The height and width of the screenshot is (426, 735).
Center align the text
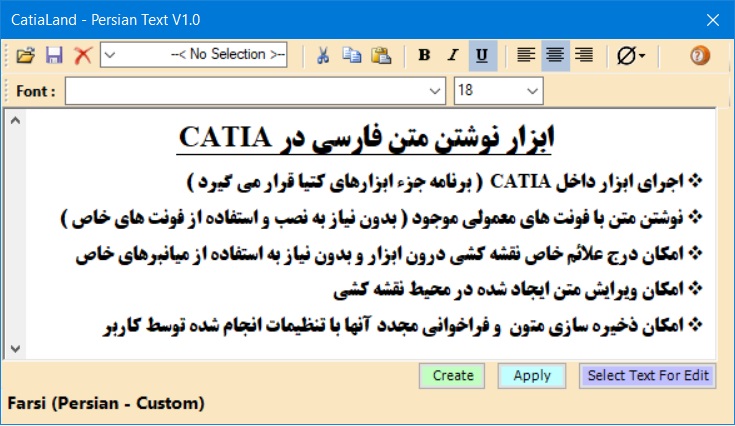555,55
